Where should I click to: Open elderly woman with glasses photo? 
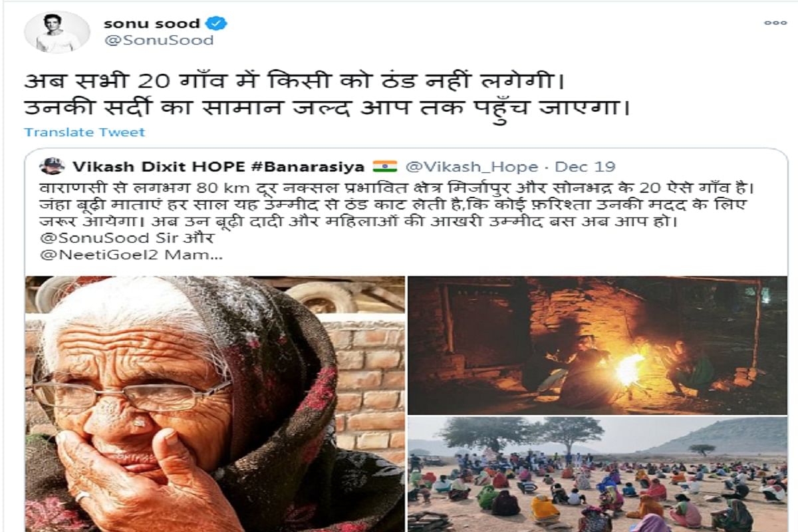pyautogui.click(x=215, y=404)
